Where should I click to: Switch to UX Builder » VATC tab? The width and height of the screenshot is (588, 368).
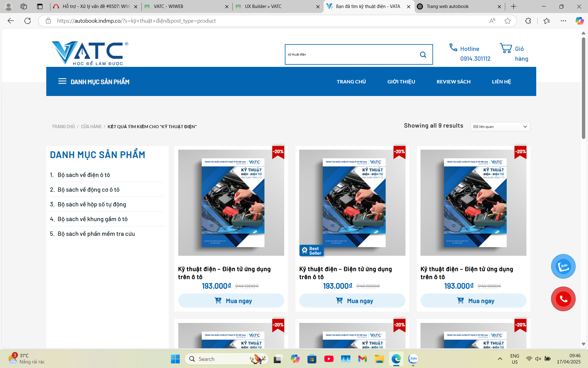click(278, 6)
